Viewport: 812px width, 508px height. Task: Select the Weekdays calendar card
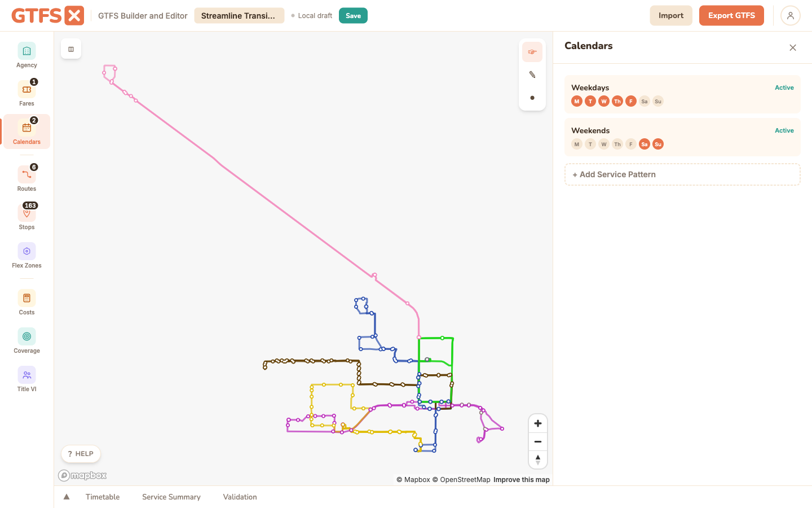coord(682,94)
